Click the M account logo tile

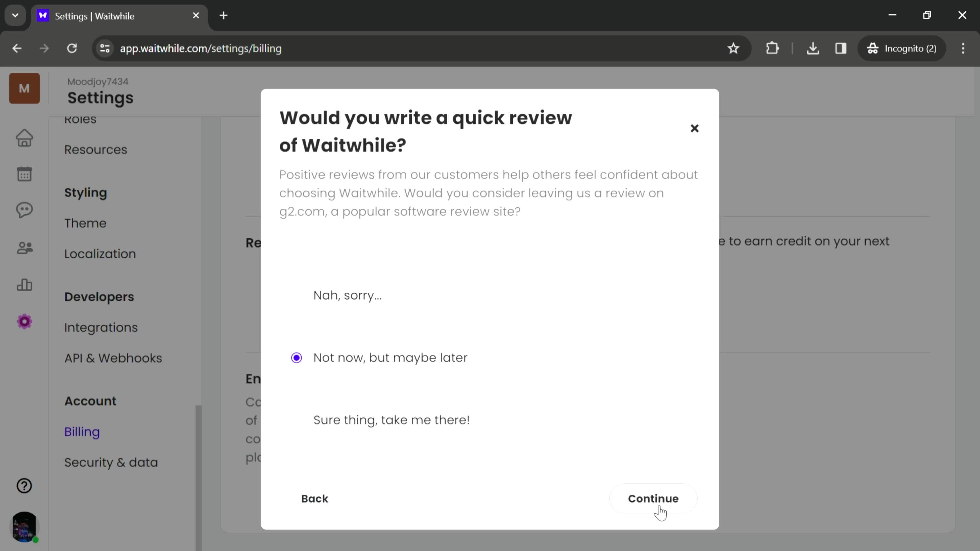click(24, 88)
